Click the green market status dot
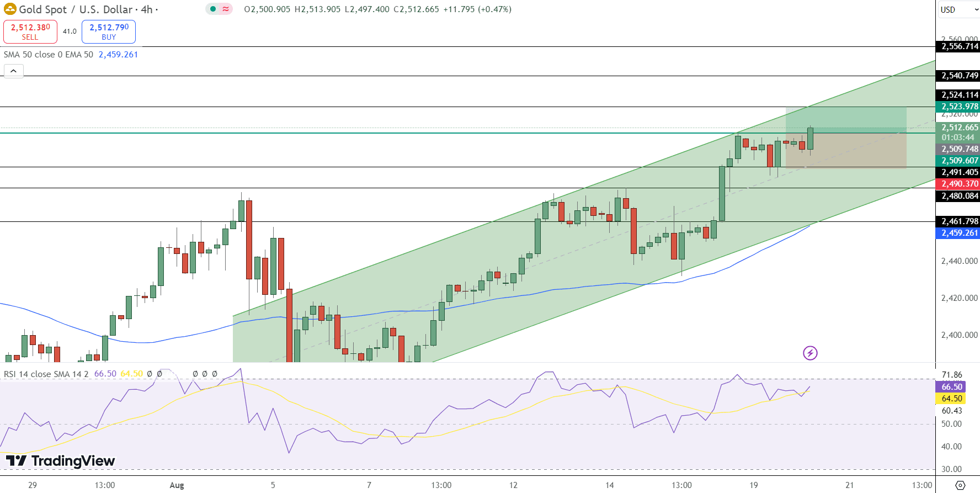 tap(213, 9)
